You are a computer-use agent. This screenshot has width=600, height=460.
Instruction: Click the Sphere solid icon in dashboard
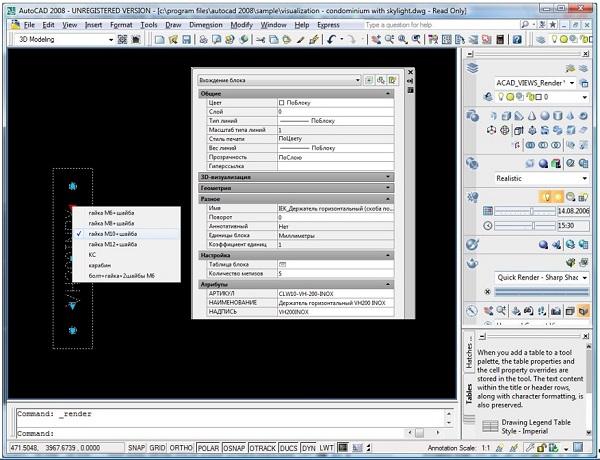[x=545, y=116]
